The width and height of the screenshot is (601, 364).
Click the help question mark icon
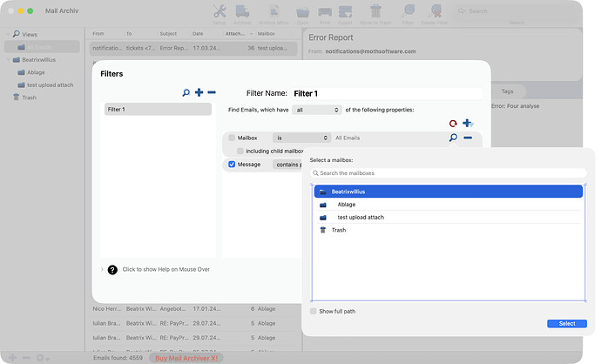coord(112,270)
